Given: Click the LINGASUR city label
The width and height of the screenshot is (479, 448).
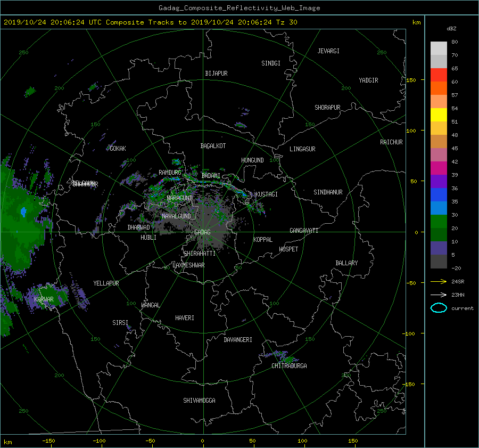Looking at the screenshot, I should tap(302, 149).
